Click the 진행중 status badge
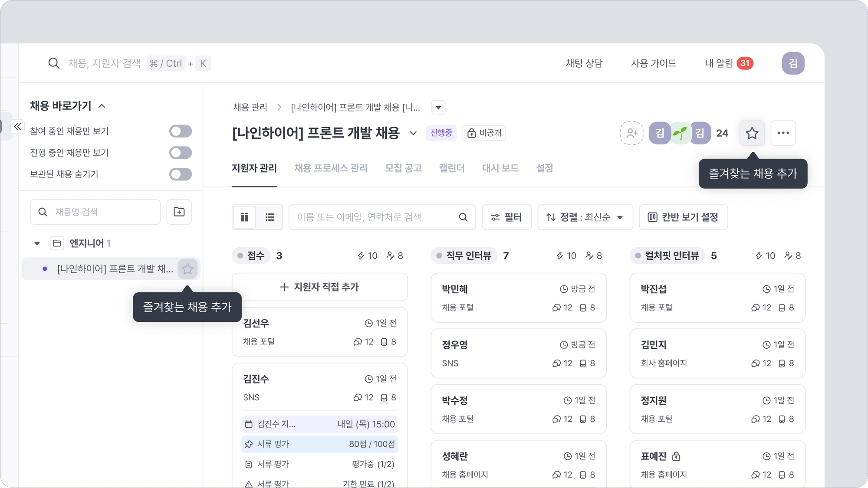This screenshot has height=488, width=868. click(441, 133)
